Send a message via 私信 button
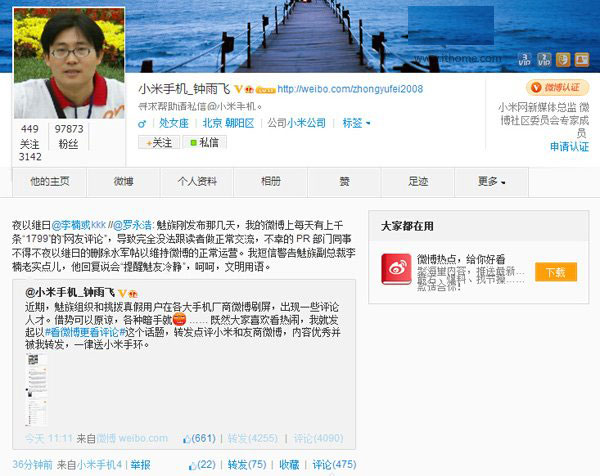Image resolution: width=600 pixels, height=476 pixels. pyautogui.click(x=204, y=143)
